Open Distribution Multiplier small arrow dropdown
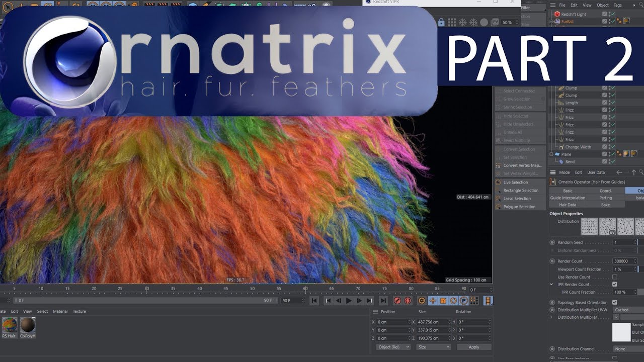This screenshot has height=362, width=644. click(616, 317)
